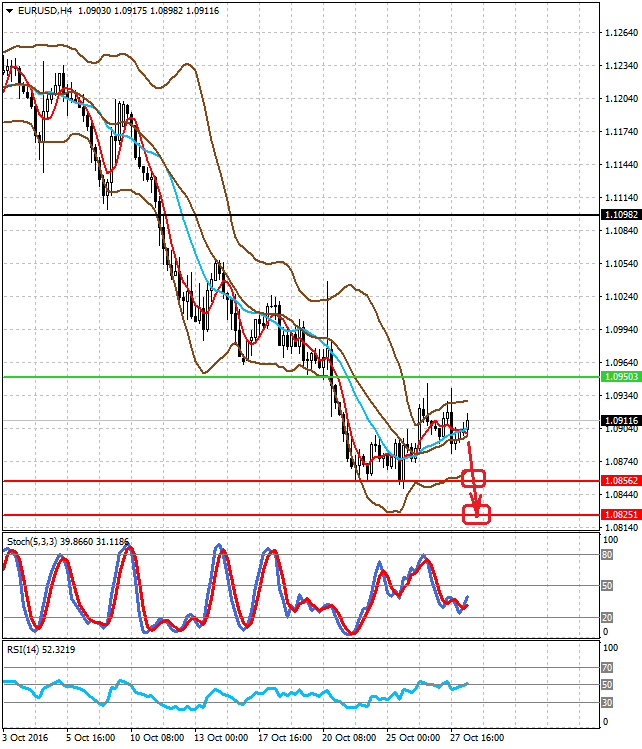Click the 1.09640 price scale value
642x749 pixels.
(621, 363)
